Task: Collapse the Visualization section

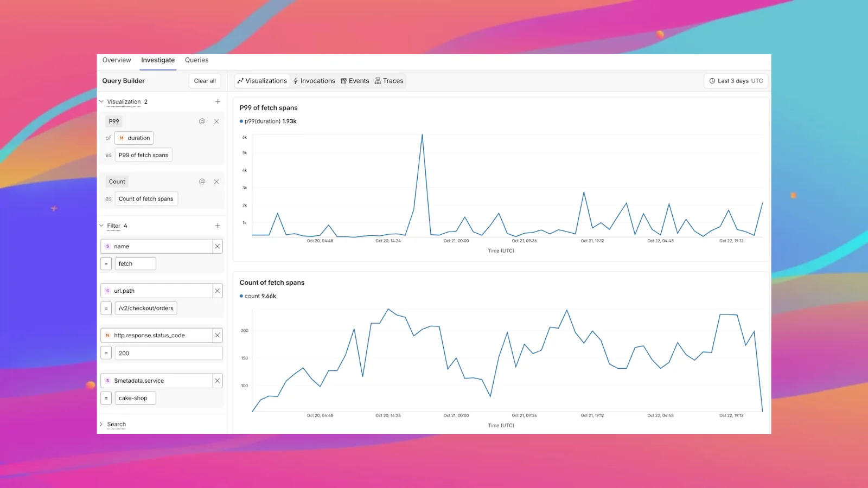Action: pyautogui.click(x=101, y=102)
